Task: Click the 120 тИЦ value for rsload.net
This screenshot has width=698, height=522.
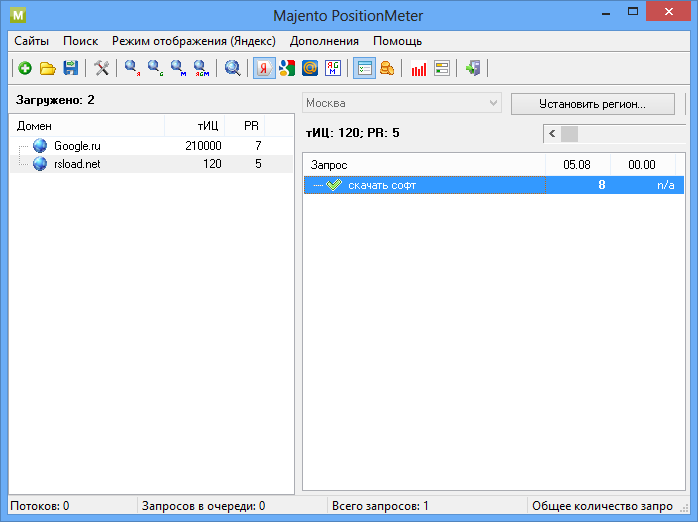Action: [212, 164]
